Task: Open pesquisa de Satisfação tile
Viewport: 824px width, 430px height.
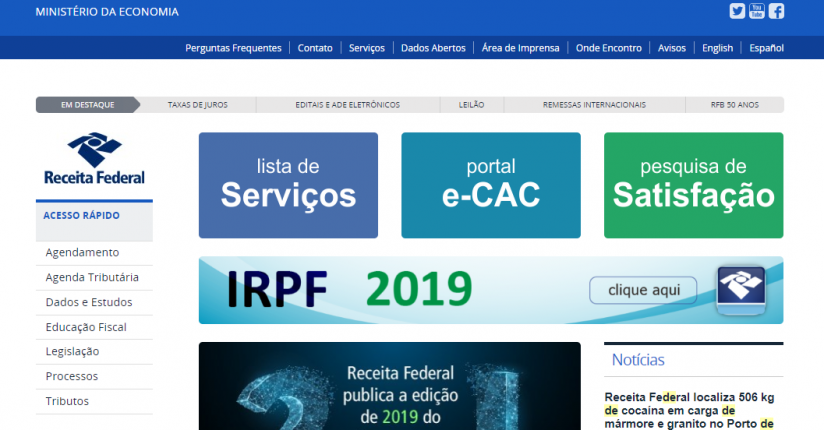Action: pos(693,185)
